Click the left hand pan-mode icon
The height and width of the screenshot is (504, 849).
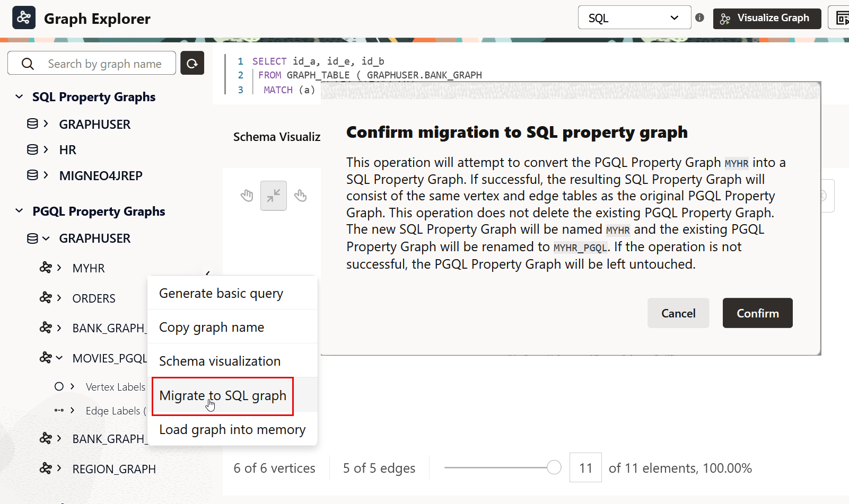coord(247,196)
